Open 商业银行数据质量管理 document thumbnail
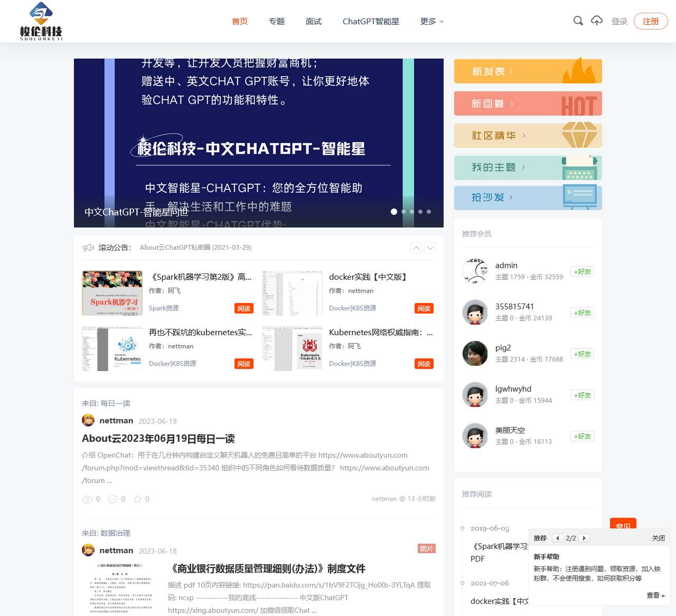676x616 pixels. pyautogui.click(x=120, y=589)
